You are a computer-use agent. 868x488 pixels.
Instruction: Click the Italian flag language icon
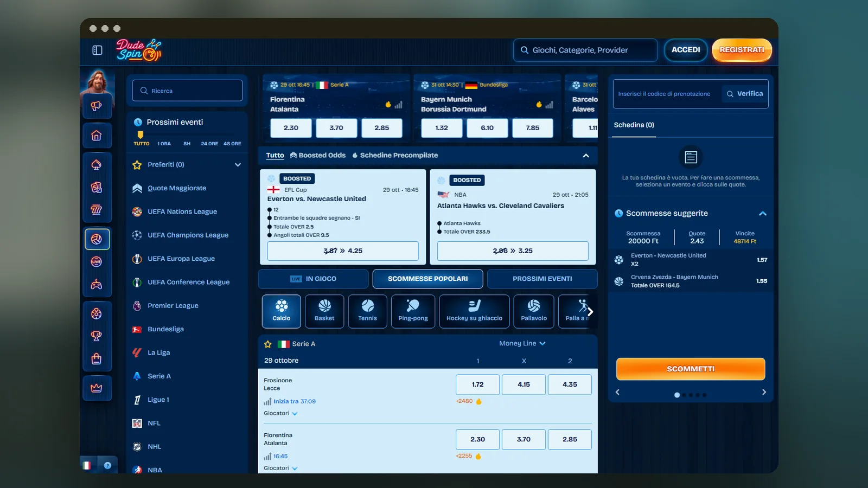coord(87,465)
